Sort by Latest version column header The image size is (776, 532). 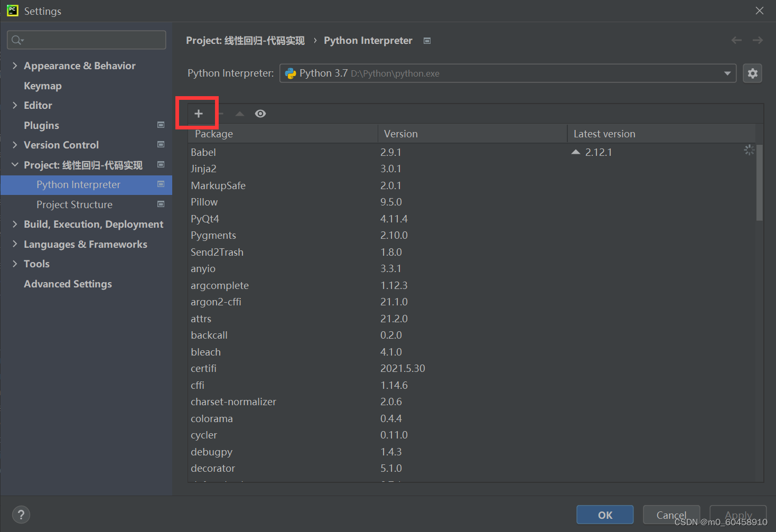tap(661, 134)
